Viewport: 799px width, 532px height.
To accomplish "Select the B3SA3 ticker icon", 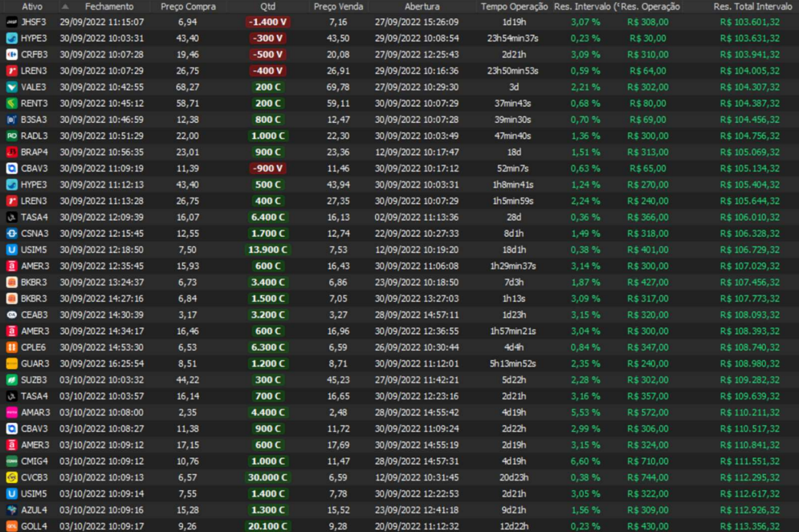I will (11, 120).
